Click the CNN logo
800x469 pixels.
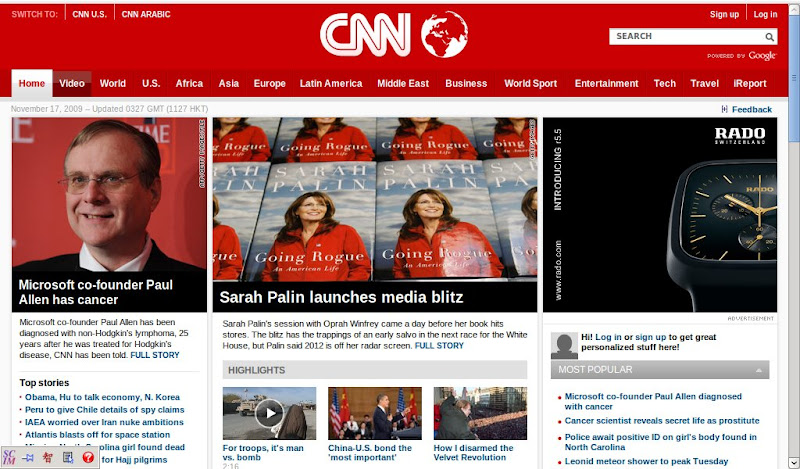pos(365,34)
